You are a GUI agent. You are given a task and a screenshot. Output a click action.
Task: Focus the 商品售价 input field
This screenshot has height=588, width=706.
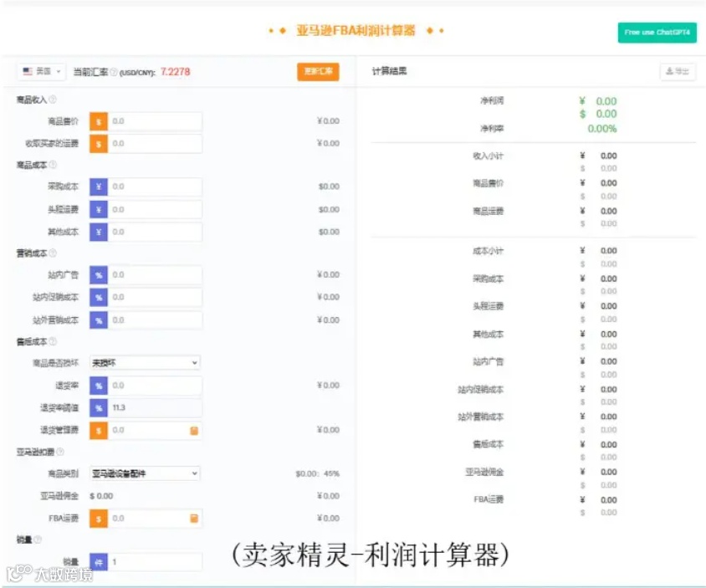click(155, 121)
